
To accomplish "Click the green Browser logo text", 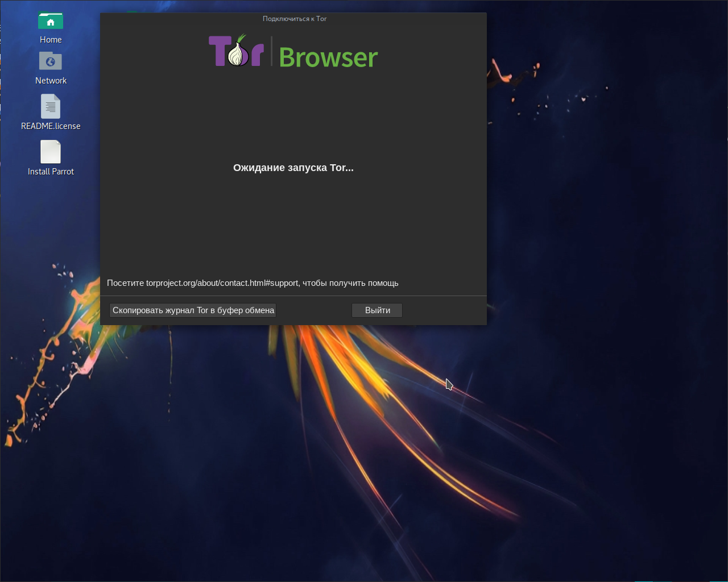I will [328, 57].
